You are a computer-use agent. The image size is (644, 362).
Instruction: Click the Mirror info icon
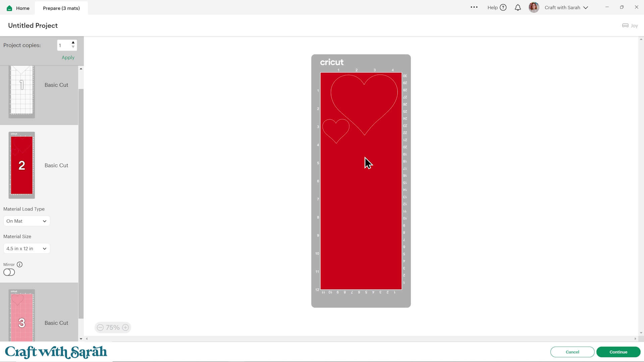19,264
